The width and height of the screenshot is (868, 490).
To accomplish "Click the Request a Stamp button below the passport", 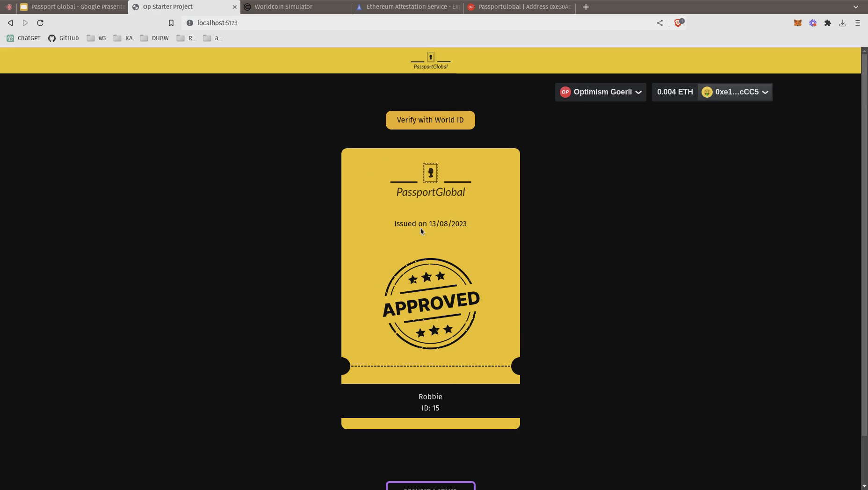I will 431,486.
